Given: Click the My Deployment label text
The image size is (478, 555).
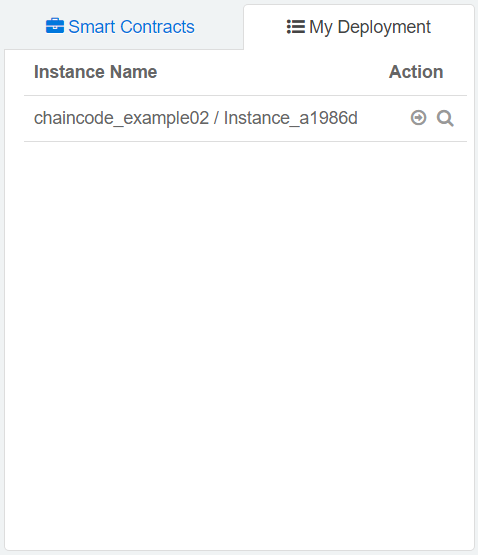Looking at the screenshot, I should tap(370, 27).
